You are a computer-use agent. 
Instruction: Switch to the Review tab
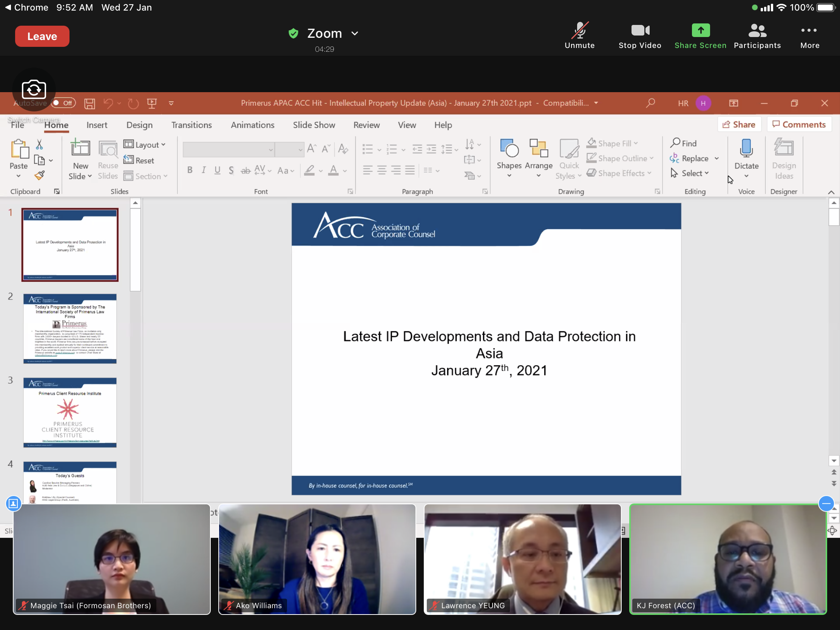(x=366, y=125)
